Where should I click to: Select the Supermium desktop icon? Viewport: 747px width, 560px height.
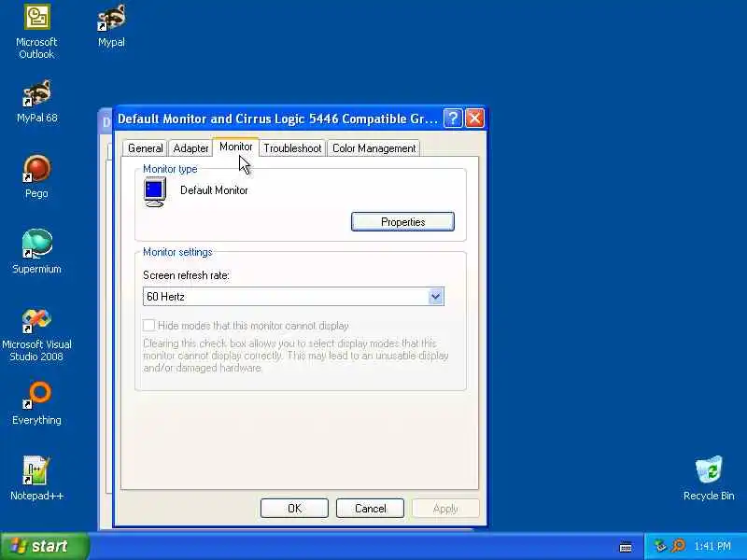tap(36, 252)
